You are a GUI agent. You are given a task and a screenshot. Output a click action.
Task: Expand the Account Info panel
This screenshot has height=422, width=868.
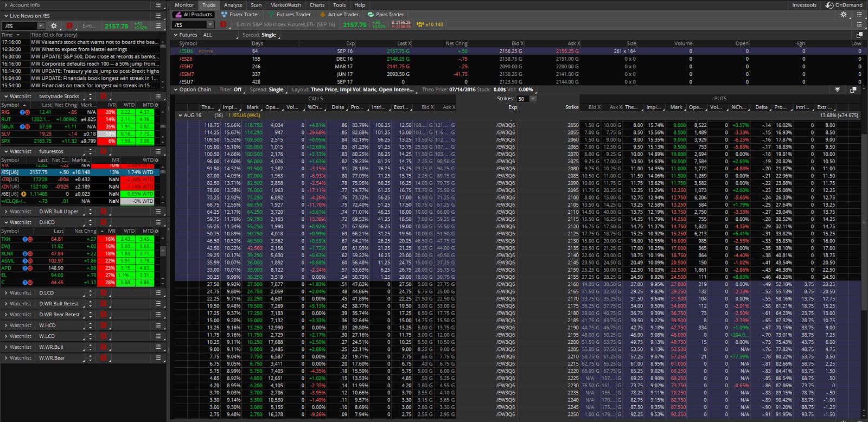pyautogui.click(x=5, y=5)
